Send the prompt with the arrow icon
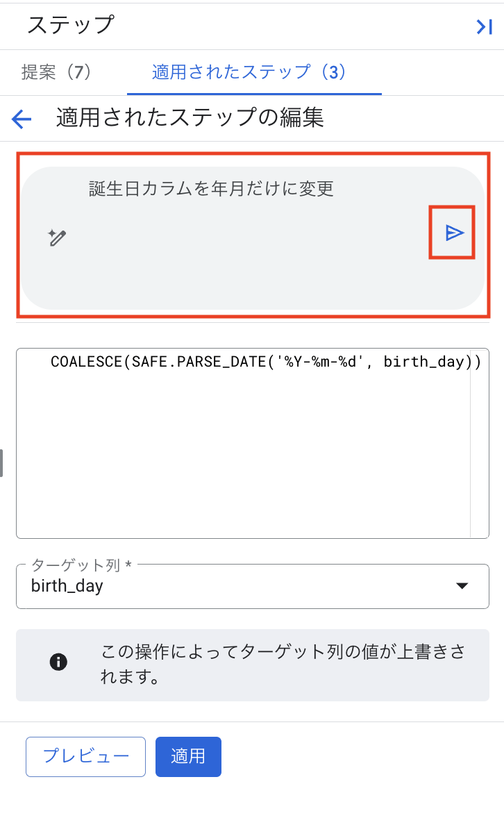This screenshot has width=504, height=818. 454,233
